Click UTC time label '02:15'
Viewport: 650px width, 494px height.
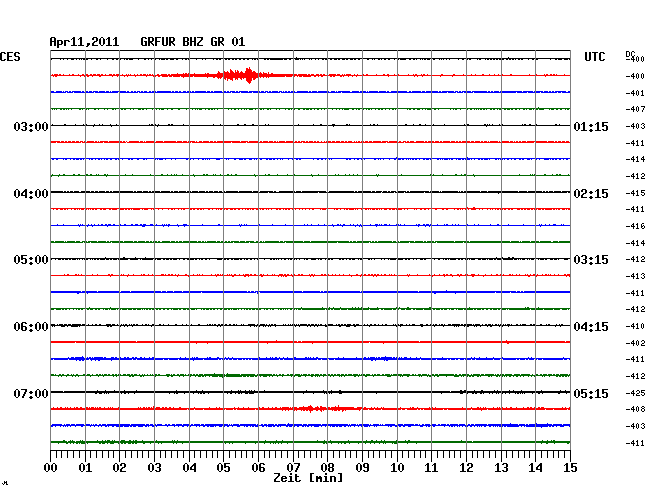click(x=591, y=194)
